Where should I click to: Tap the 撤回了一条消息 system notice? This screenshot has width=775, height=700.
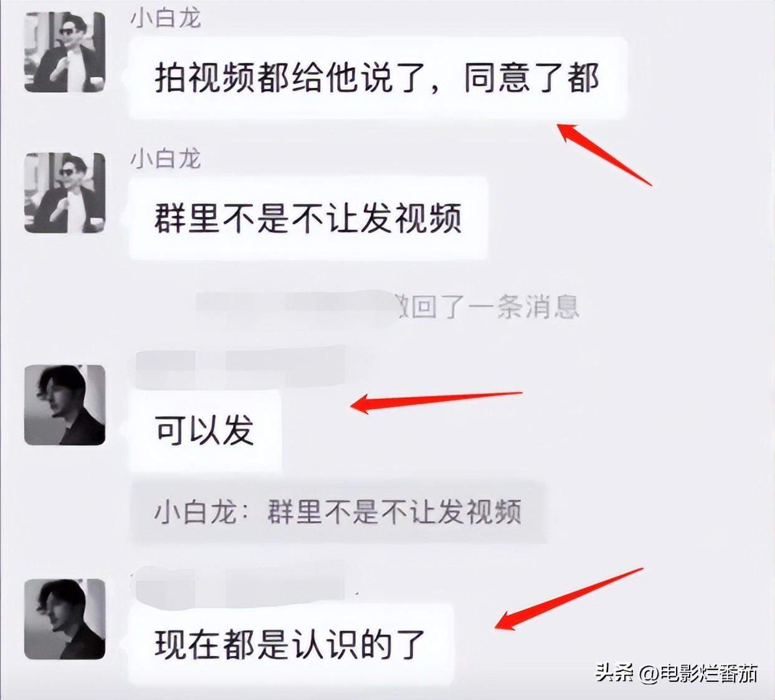tap(388, 306)
